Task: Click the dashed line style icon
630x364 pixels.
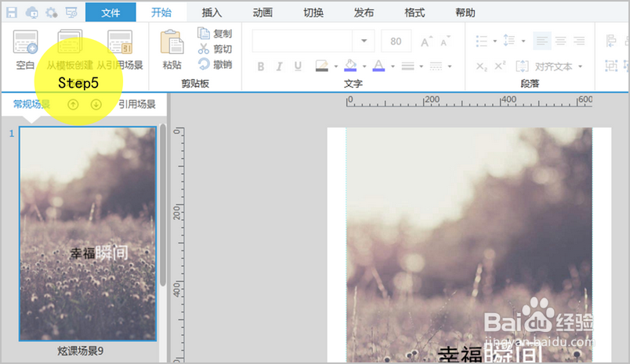Action: pos(436,67)
